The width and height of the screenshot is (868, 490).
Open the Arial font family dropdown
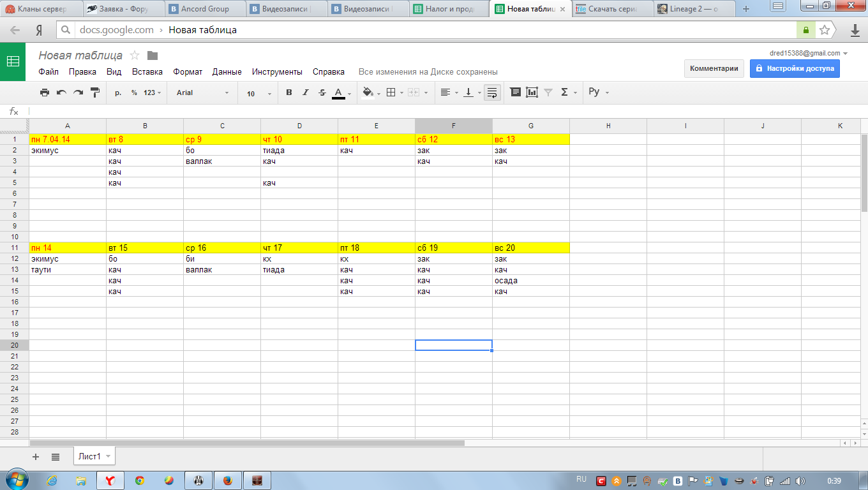(x=202, y=93)
